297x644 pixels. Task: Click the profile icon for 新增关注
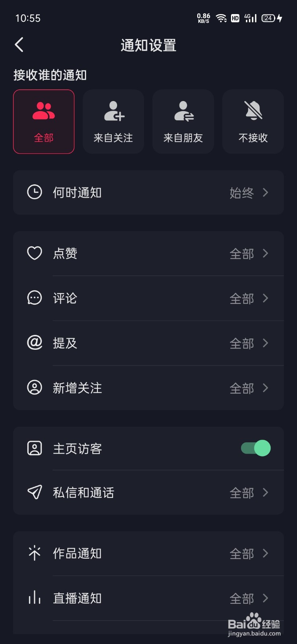35,388
